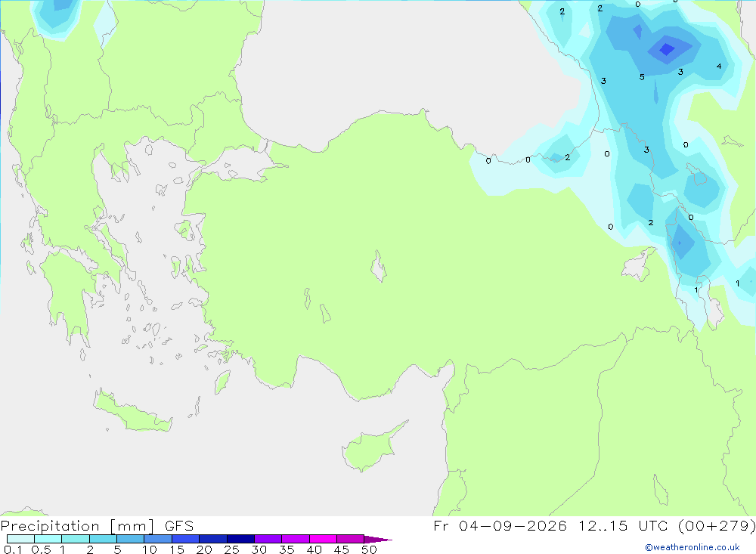Select the 45–50 mm legend swatch
The image size is (756, 554).
pyautogui.click(x=351, y=539)
